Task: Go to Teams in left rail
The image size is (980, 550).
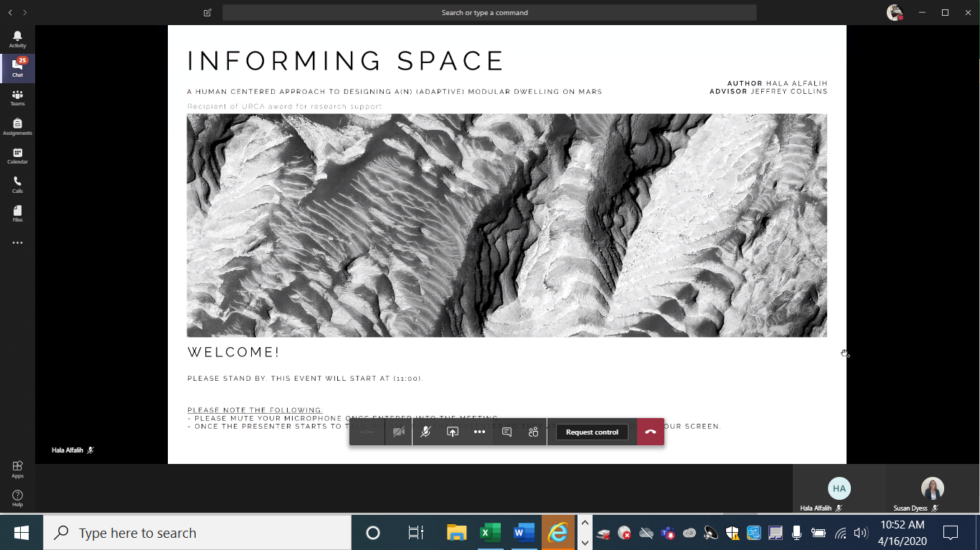Action: coord(17,98)
